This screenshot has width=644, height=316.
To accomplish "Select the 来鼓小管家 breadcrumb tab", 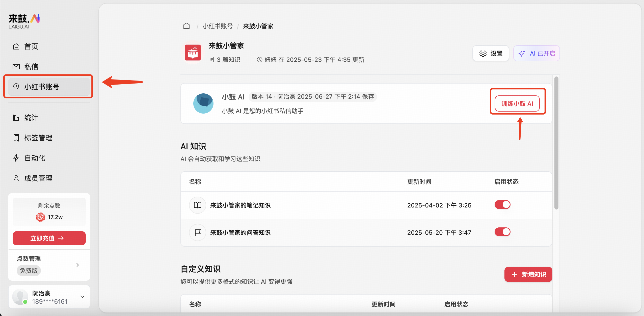I will click(x=258, y=26).
